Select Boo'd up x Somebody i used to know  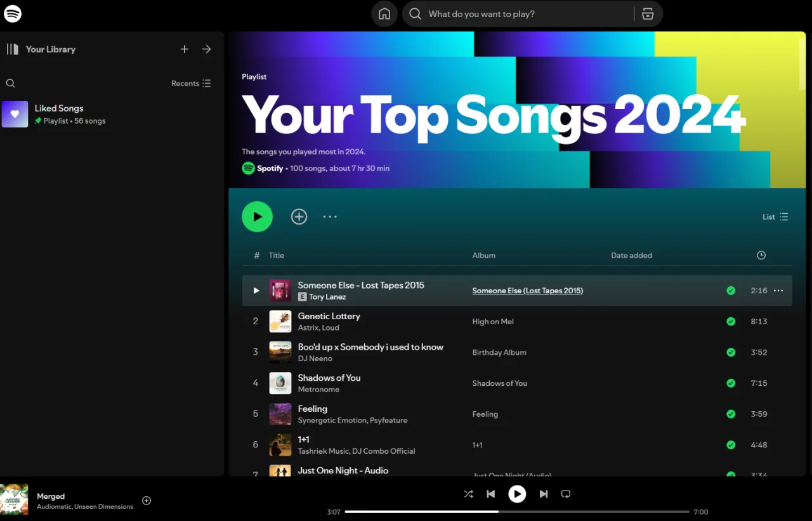pos(370,347)
